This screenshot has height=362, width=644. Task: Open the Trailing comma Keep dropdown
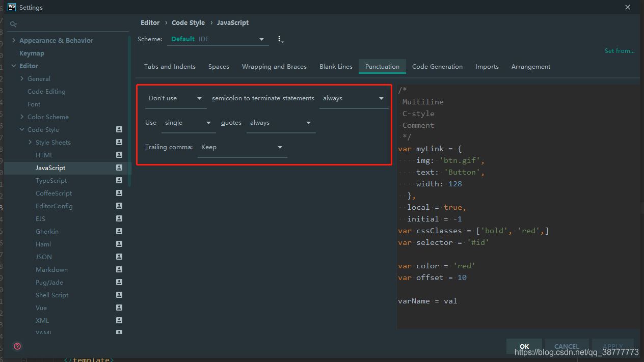coord(242,147)
